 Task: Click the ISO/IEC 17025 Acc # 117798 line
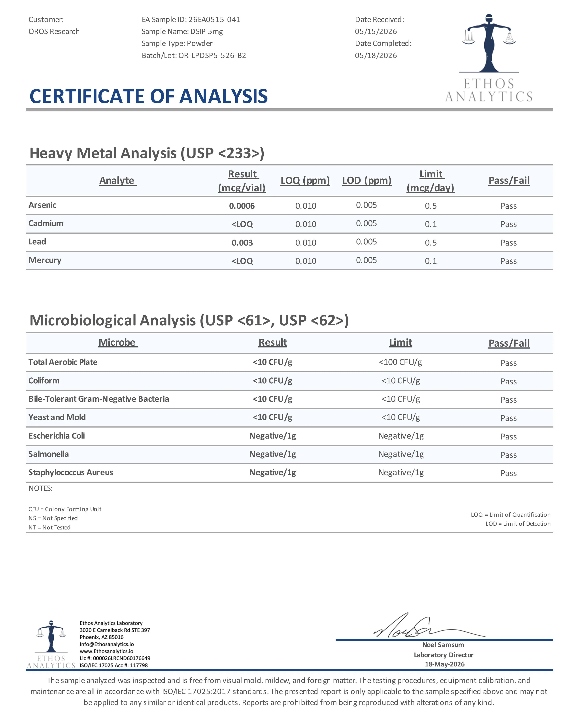[114, 665]
